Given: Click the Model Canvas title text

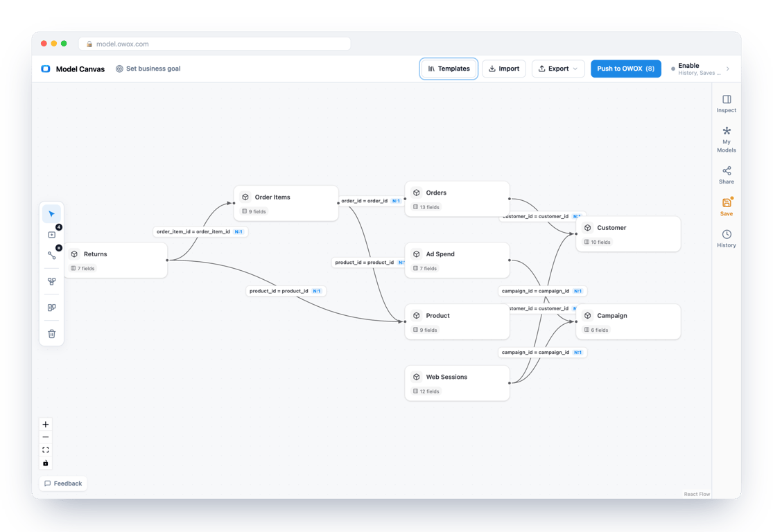Looking at the screenshot, I should pos(80,69).
